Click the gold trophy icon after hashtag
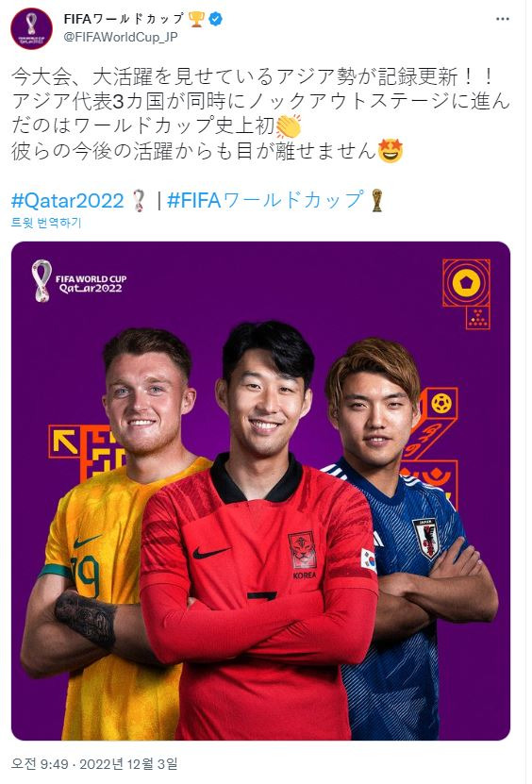This screenshot has width=532, height=784. tap(376, 200)
